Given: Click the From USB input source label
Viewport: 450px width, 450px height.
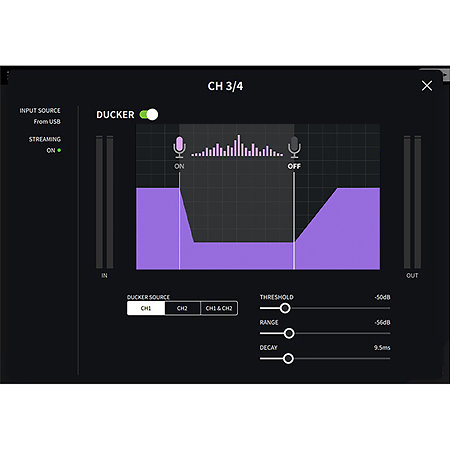Looking at the screenshot, I should coord(47,122).
